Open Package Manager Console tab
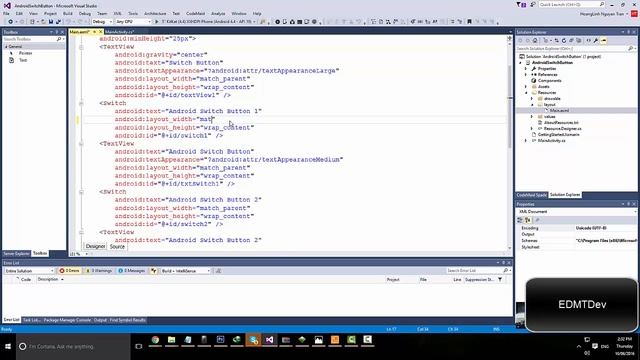Screen dimensions: 640x360 (x=67, y=320)
